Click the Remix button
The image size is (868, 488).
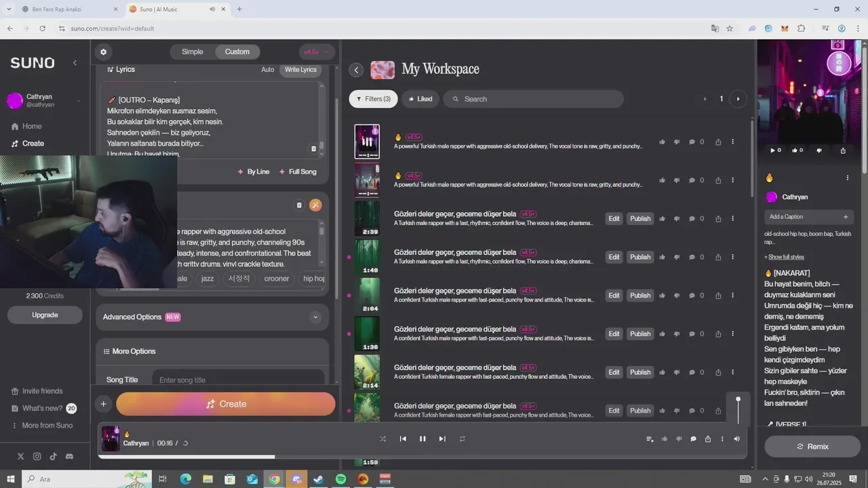point(812,447)
